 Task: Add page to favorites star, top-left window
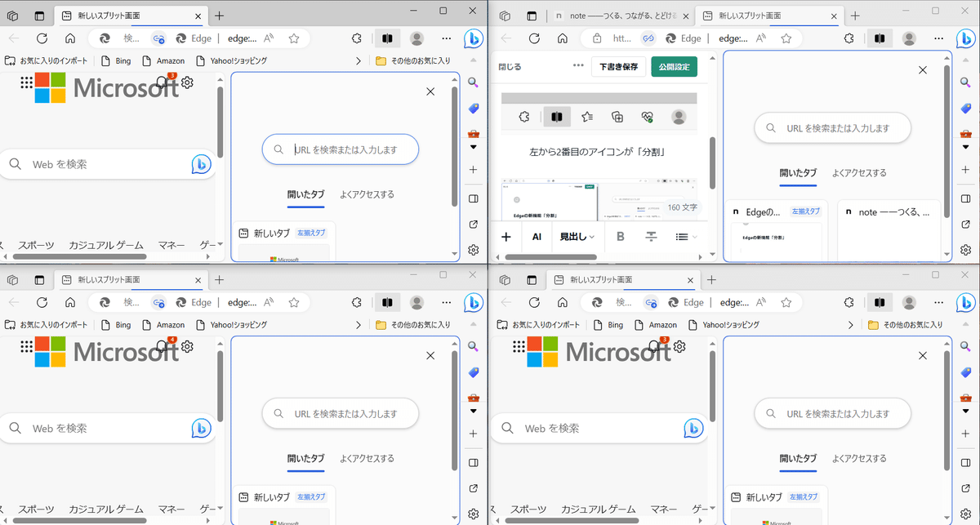[x=294, y=38]
